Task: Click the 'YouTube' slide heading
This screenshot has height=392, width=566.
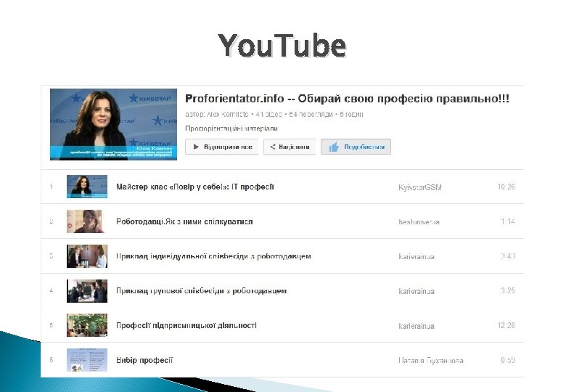Action: pos(282,45)
